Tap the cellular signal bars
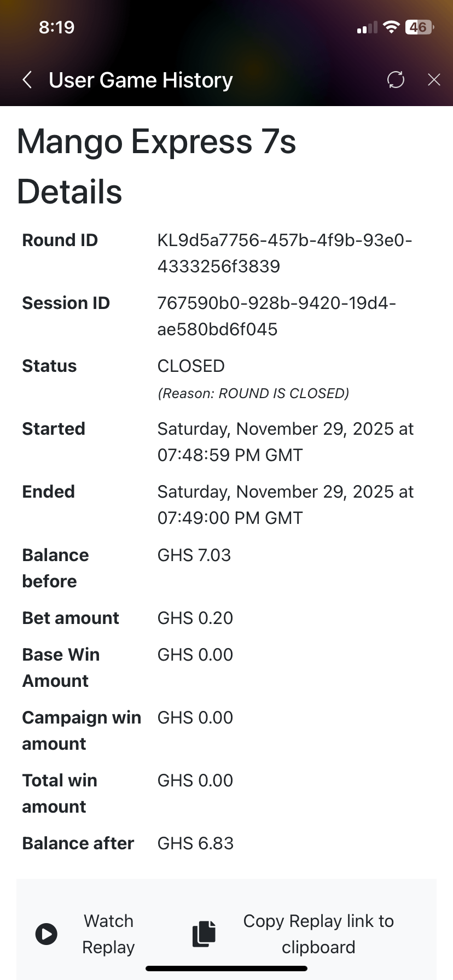 click(x=367, y=28)
